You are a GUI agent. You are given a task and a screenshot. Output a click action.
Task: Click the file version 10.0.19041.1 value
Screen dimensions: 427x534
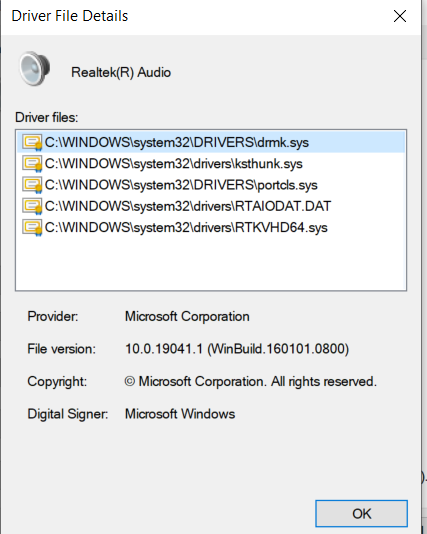(237, 349)
